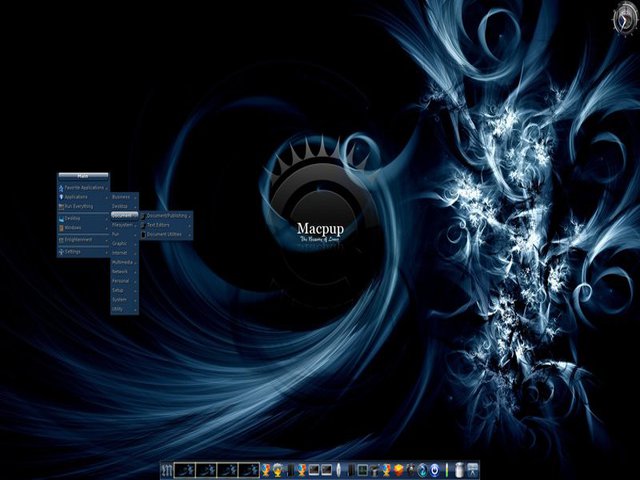
Task: Click the blue power button dock icon
Action: coord(435,470)
